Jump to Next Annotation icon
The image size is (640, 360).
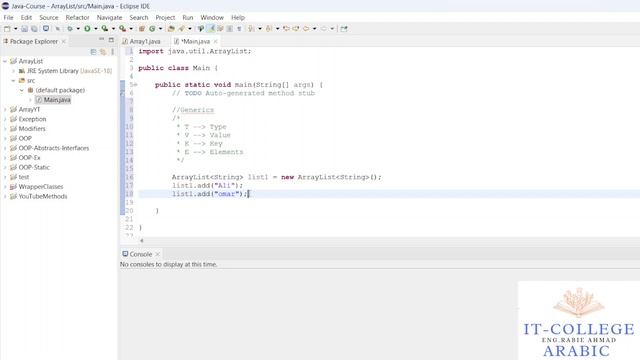[x=251, y=29]
